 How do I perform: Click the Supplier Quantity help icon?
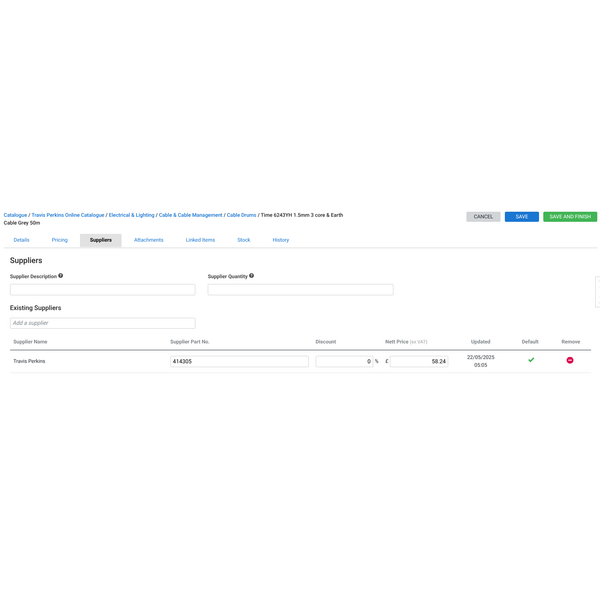[x=251, y=276]
